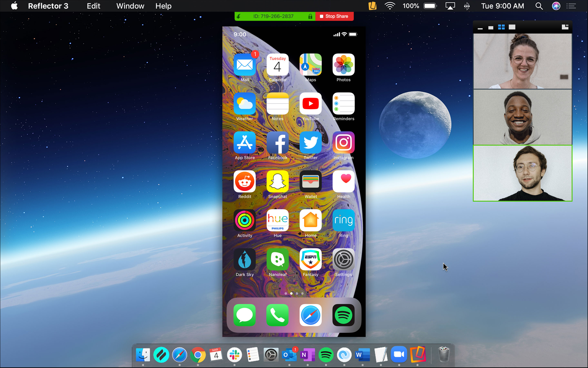The width and height of the screenshot is (588, 368).
Task: Click the lock icon in the sharing bar
Action: [310, 17]
